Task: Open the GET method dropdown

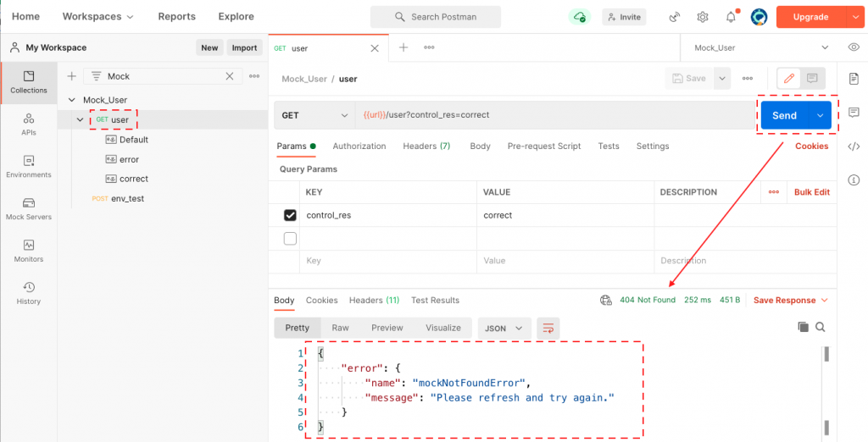Action: [x=314, y=115]
